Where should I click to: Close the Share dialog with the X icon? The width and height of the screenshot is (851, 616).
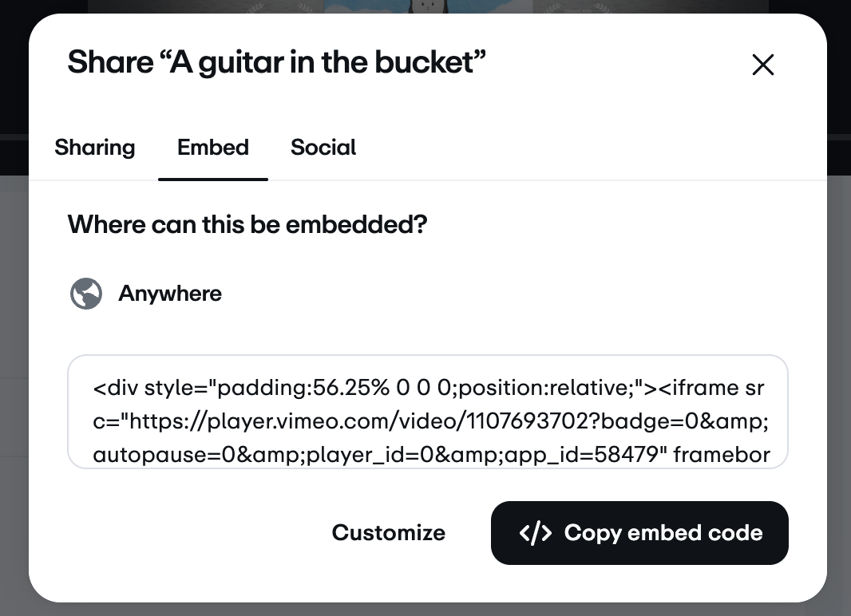(x=762, y=65)
